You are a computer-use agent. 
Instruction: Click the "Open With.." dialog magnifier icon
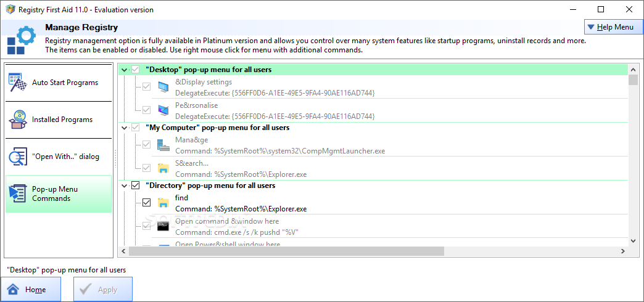[x=18, y=157]
